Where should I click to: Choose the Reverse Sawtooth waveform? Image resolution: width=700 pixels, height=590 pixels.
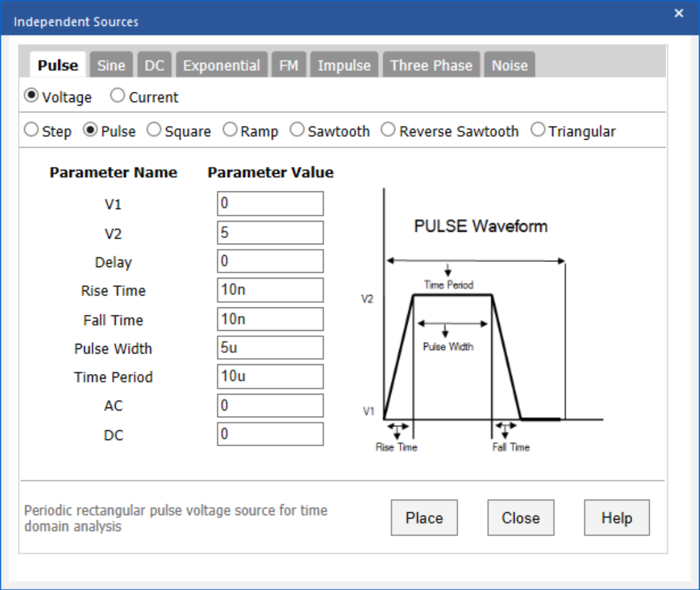(x=388, y=130)
